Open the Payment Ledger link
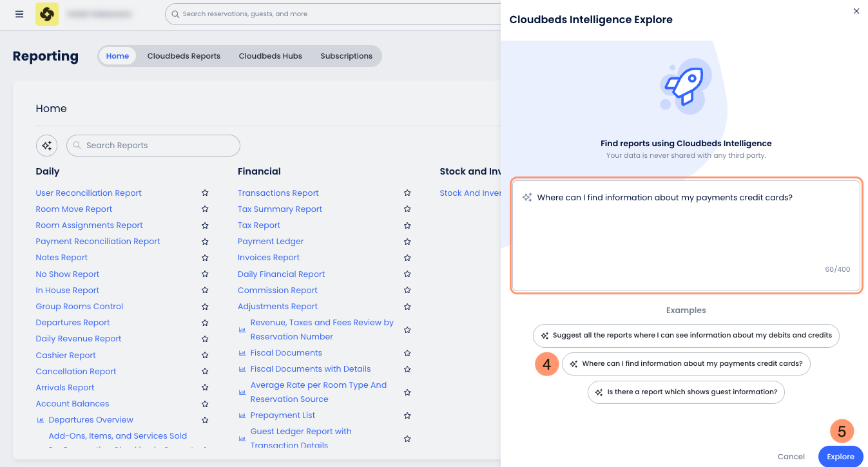The image size is (868, 467). tap(271, 242)
